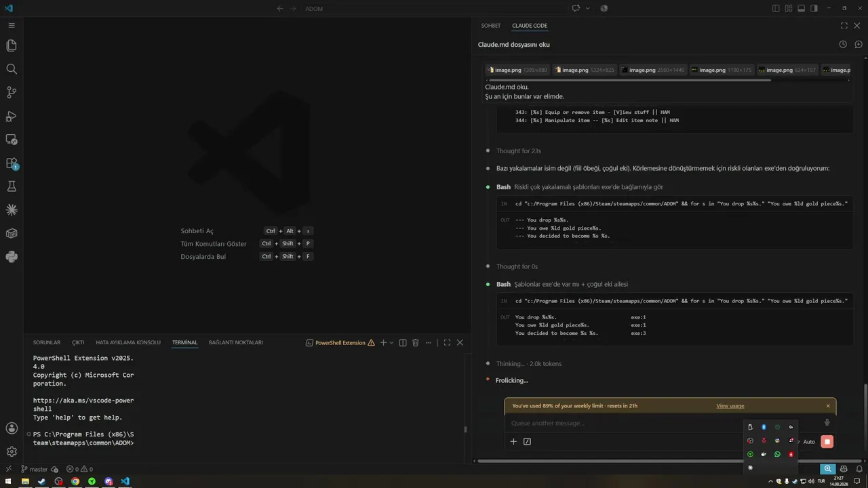Switch to BAĞLANTI NOKTALARI tab
Image resolution: width=868 pixels, height=488 pixels.
(236, 343)
